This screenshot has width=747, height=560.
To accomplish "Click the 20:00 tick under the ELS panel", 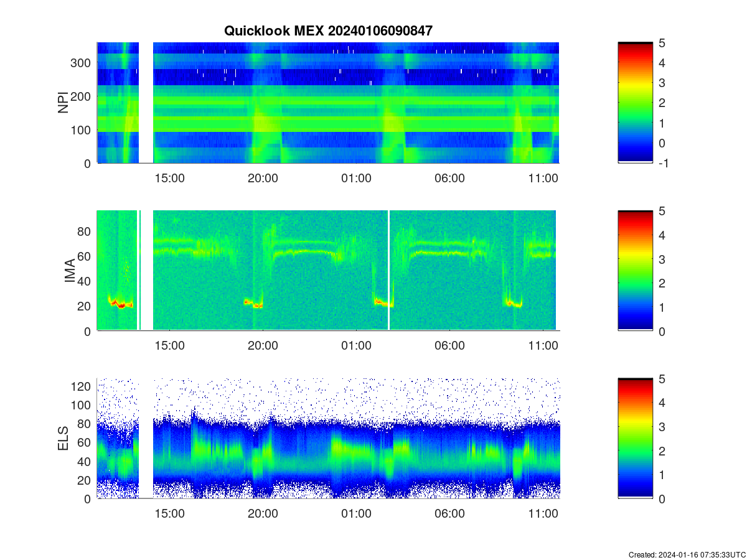I will pyautogui.click(x=263, y=514).
